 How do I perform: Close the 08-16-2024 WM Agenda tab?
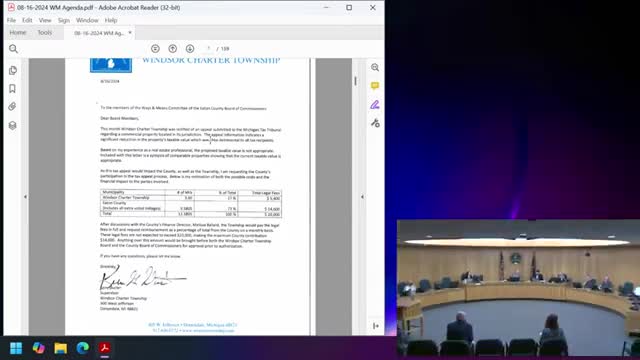click(130, 33)
